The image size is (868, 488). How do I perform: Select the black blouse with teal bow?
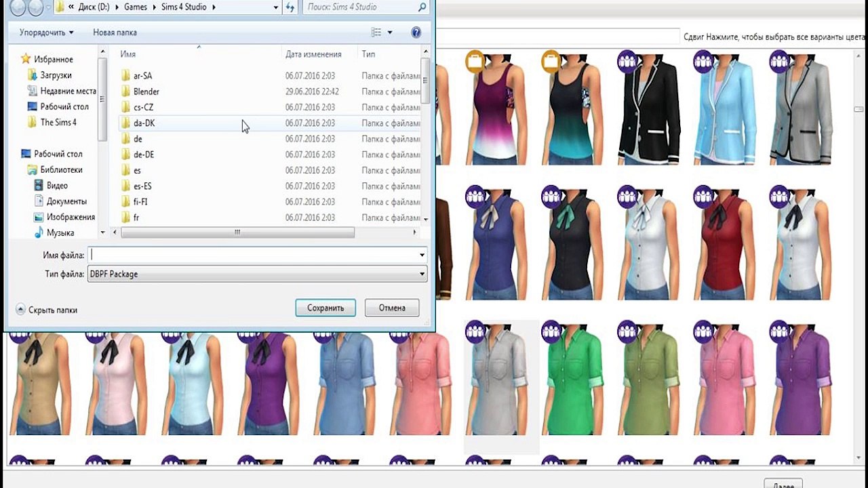577,243
